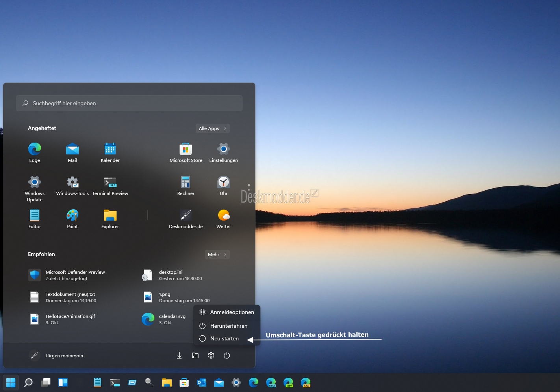Open Jürgen moinmoin user account menu
Screen dimensions: 560x392
point(56,355)
